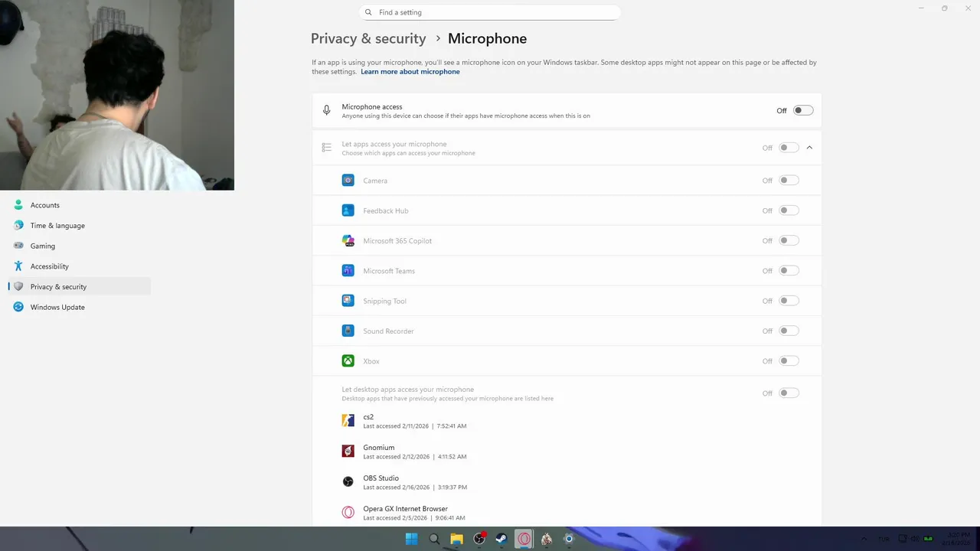
Task: Click Opera GX Last accessed 2/5/2026 text
Action: (413, 518)
